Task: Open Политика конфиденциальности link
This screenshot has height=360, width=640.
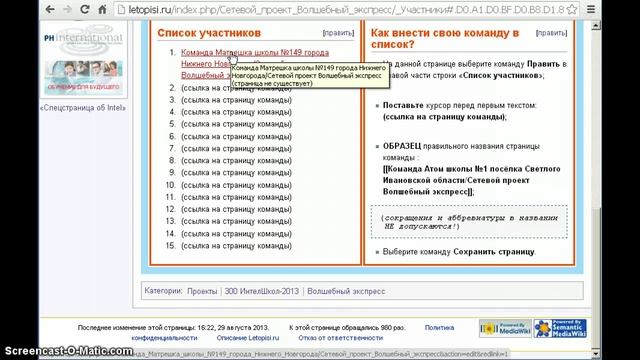Action: click(x=439, y=328)
